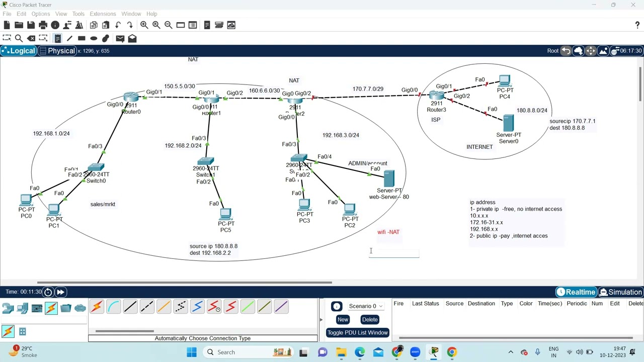
Task: Zoom out of the workspace
Action: coord(168,25)
